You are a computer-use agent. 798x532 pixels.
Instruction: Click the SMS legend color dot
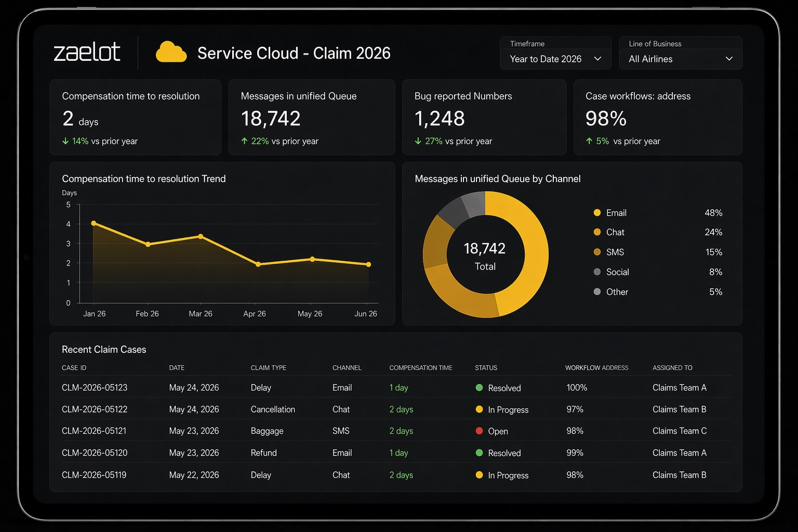tap(597, 252)
